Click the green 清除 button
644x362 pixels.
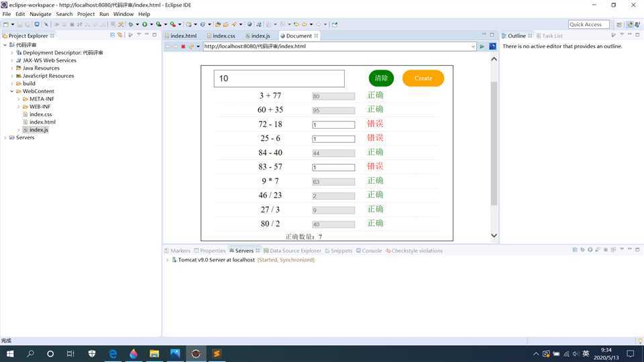click(x=381, y=78)
